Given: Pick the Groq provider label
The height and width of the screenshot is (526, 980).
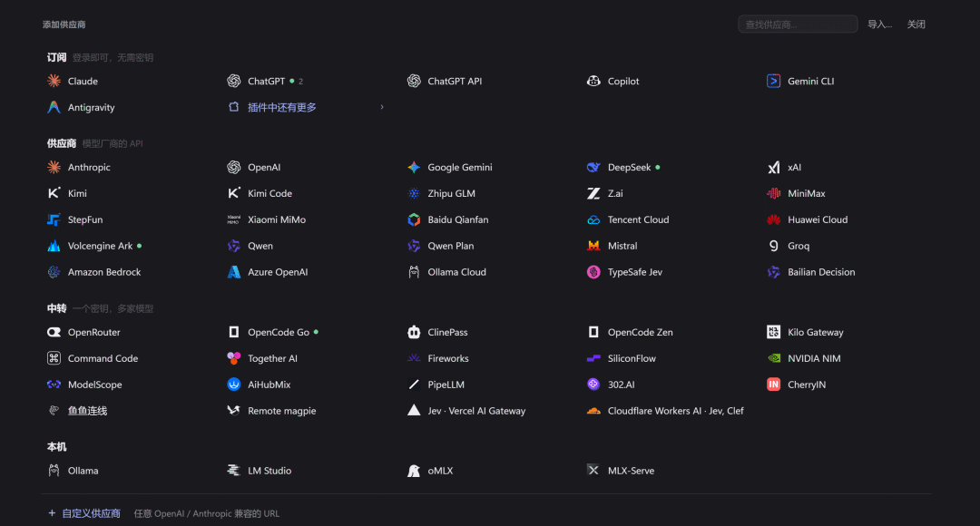Looking at the screenshot, I should coord(799,246).
